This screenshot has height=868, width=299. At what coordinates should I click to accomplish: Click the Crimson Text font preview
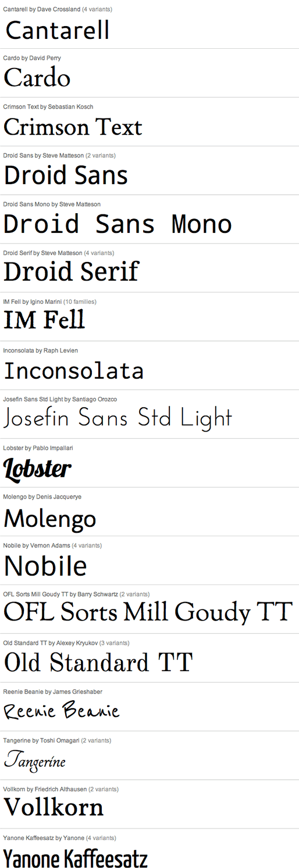[73, 127]
